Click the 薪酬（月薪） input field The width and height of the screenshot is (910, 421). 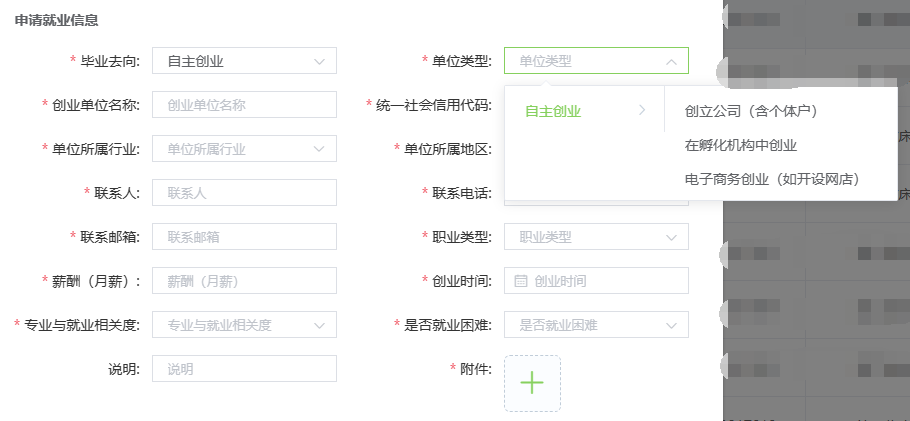[x=244, y=281]
